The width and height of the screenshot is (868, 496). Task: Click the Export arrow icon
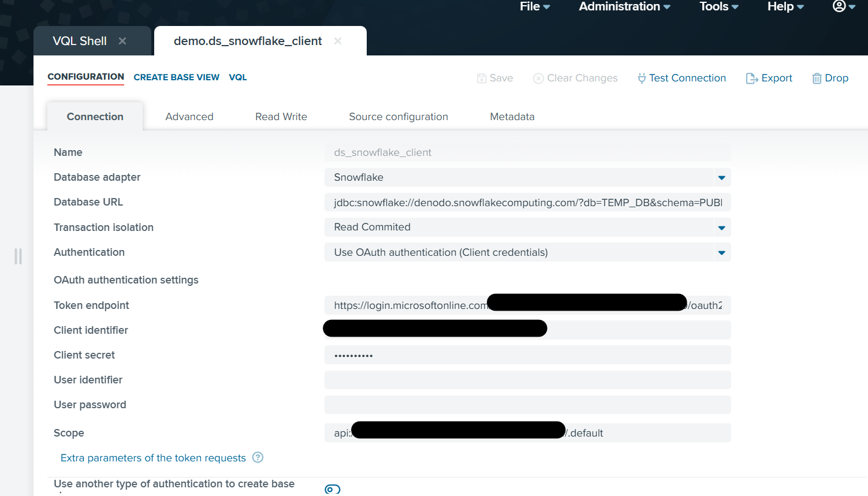[x=752, y=79]
